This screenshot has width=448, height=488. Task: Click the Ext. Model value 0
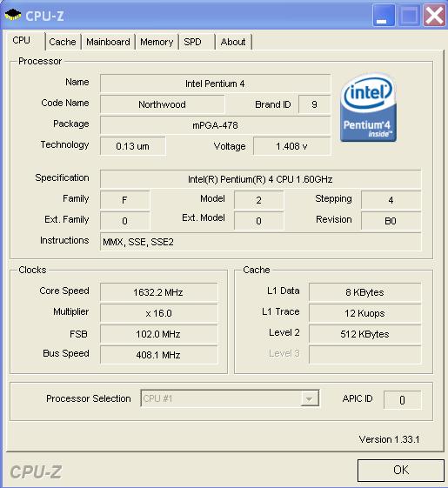point(258,221)
